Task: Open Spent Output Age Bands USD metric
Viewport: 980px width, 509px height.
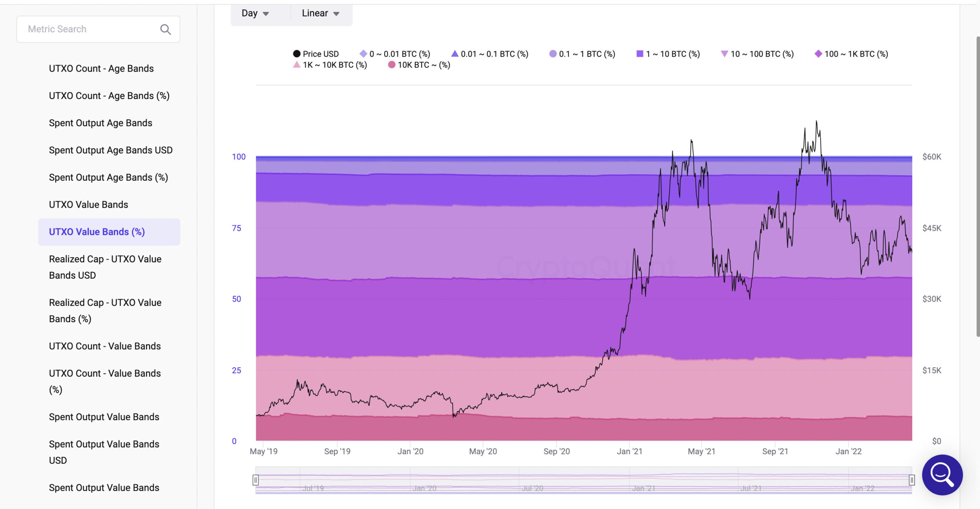Action: pyautogui.click(x=111, y=150)
